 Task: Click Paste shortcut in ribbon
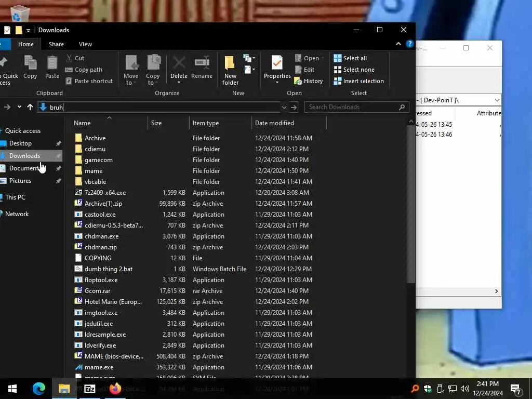[89, 81]
